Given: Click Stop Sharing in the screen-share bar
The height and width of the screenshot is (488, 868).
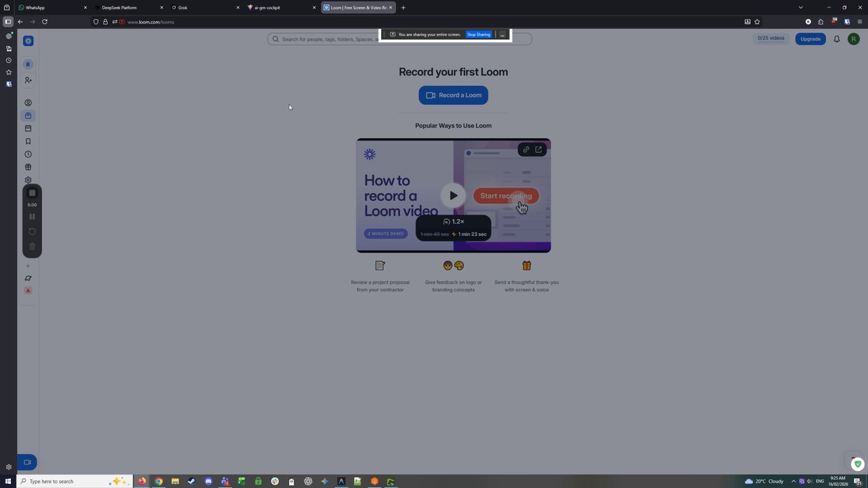Looking at the screenshot, I should 478,35.
